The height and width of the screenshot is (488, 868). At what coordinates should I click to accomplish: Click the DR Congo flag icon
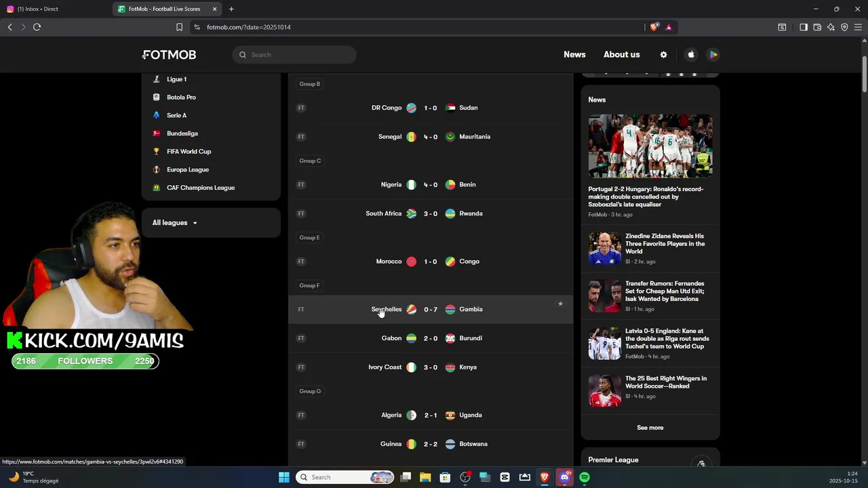tap(411, 108)
